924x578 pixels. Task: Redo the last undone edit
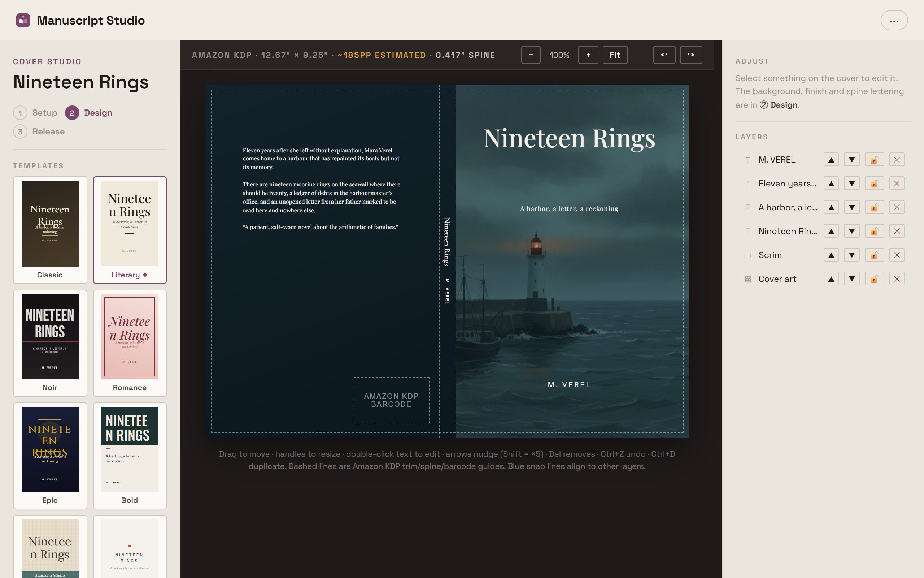(691, 55)
